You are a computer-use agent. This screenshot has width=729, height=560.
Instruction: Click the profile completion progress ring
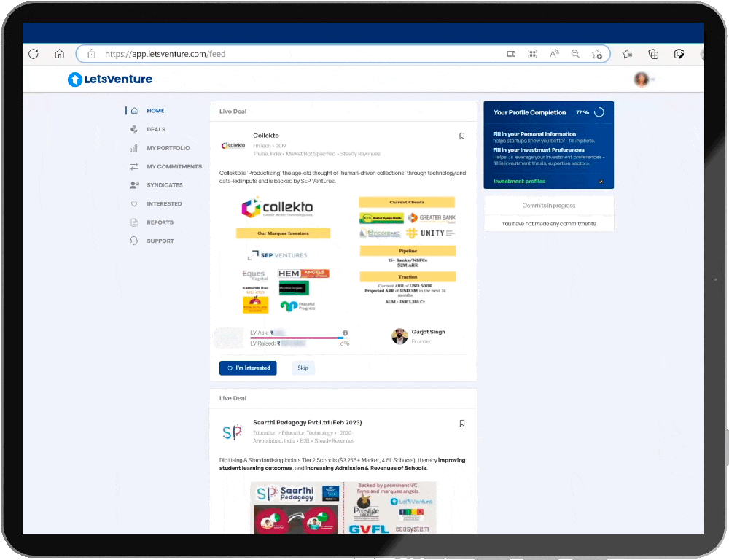[x=599, y=112]
